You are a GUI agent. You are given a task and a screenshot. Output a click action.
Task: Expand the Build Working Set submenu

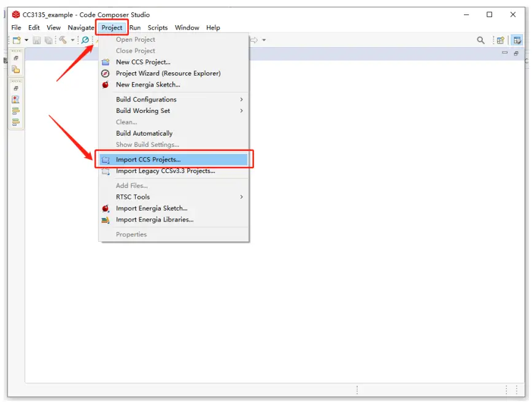point(174,110)
